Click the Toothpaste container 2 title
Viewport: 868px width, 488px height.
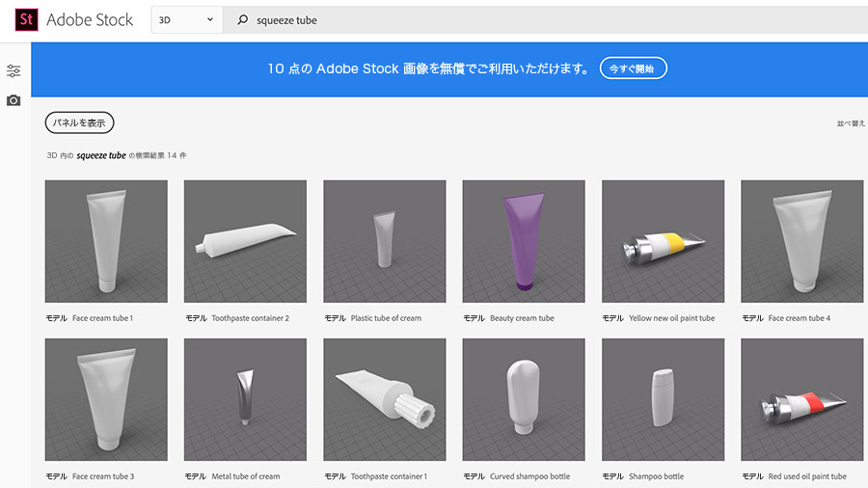click(250, 318)
